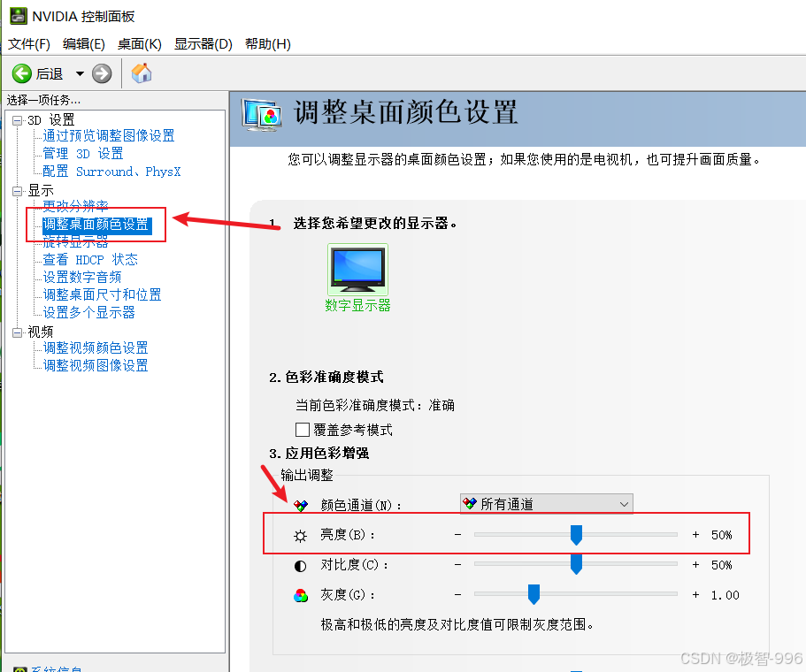Open 帮助(H) menu
Image resolution: width=806 pixels, height=672 pixels.
click(268, 44)
